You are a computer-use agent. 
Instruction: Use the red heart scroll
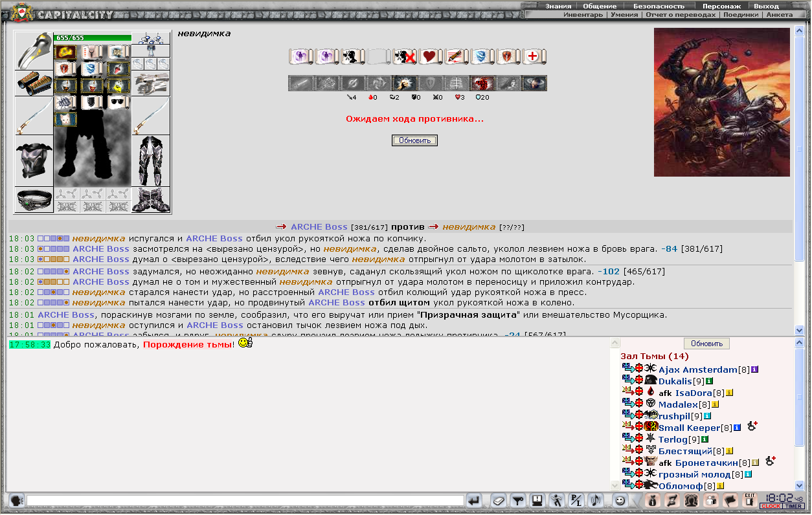[430, 56]
